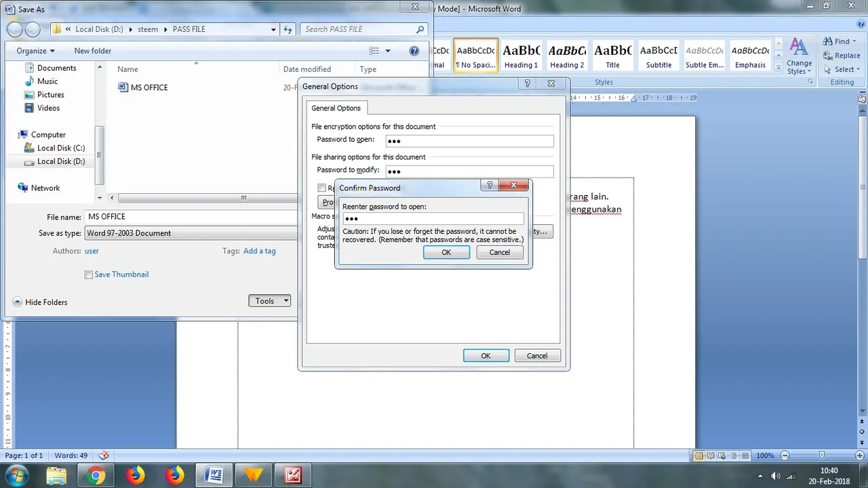The height and width of the screenshot is (488, 868).
Task: Click the zoom in plus button
Action: tap(861, 455)
